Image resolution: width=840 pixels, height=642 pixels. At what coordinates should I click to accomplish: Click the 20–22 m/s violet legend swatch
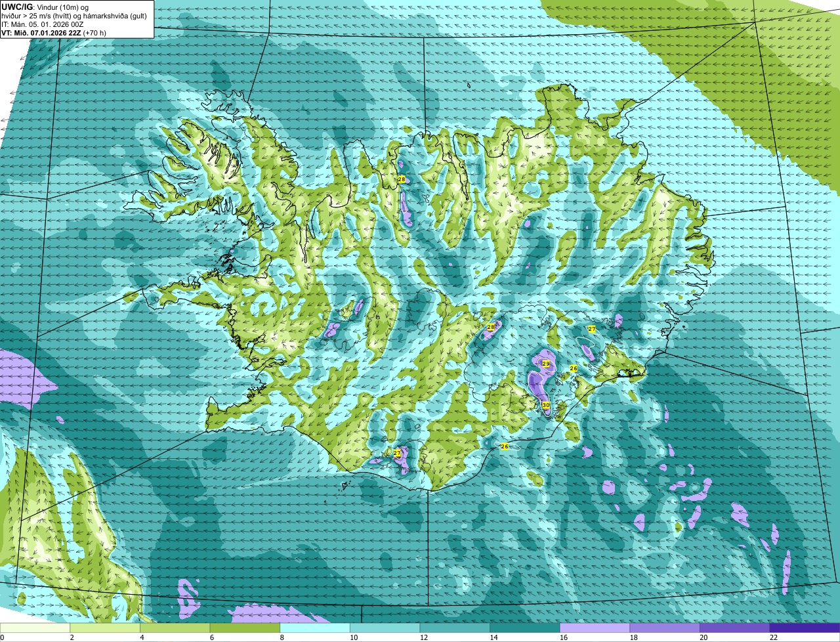point(735,628)
